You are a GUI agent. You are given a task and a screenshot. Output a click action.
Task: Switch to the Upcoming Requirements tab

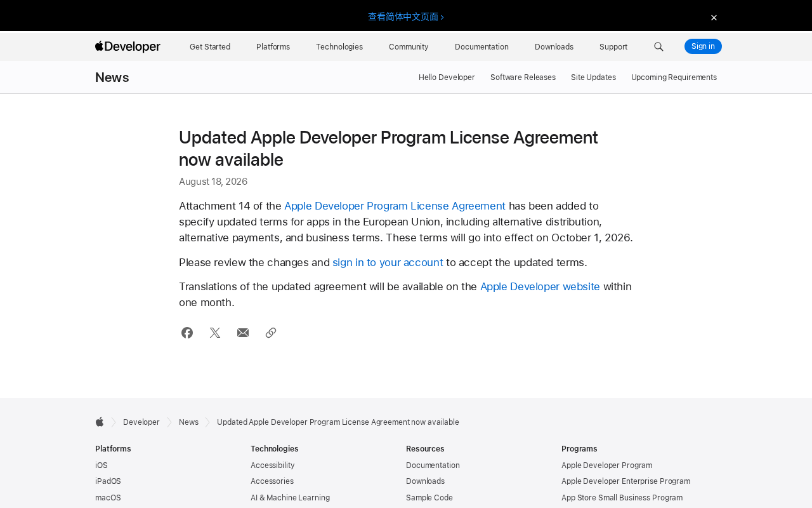674,77
